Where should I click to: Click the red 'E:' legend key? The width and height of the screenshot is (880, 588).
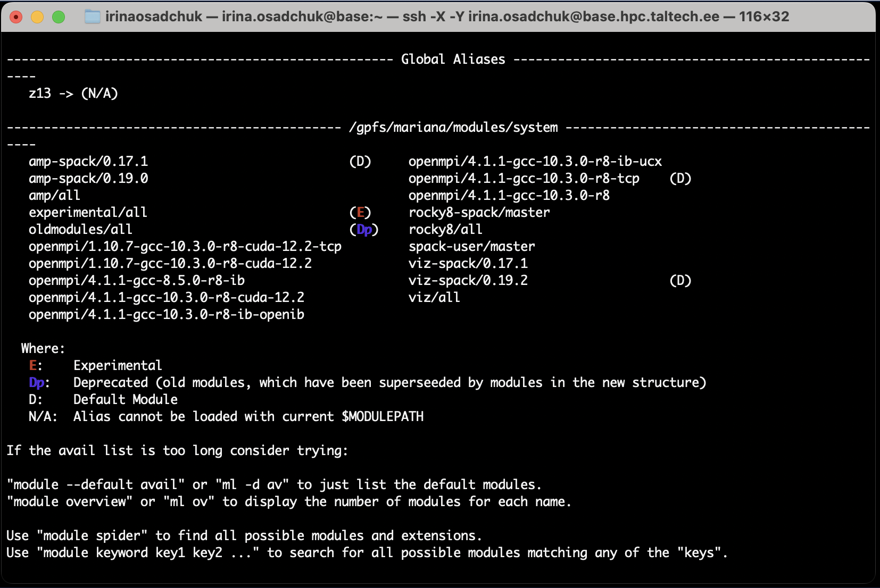coord(36,366)
